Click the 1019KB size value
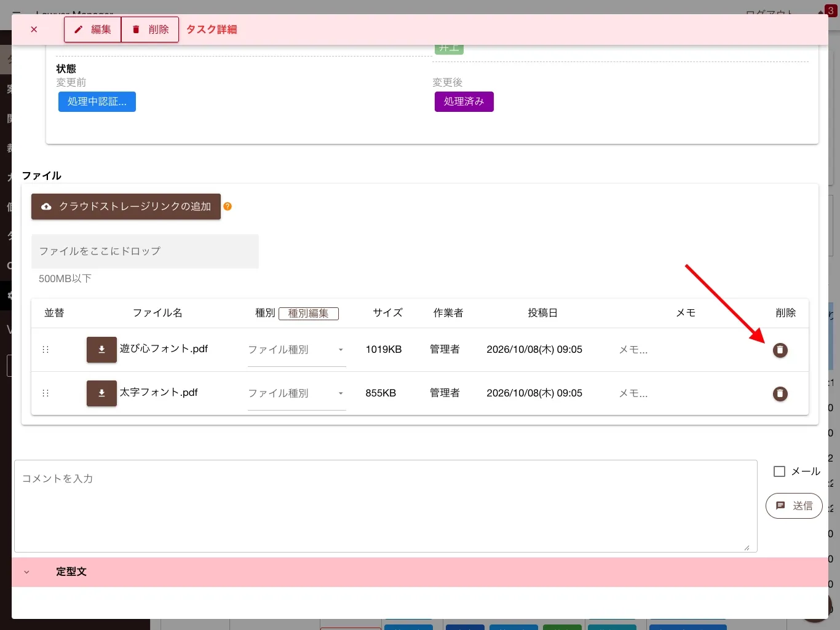Screen dimensions: 840x630 (x=384, y=350)
